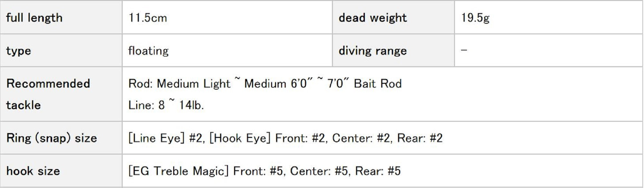Select the "Line: 8 ~ 14lb." text

pos(166,105)
